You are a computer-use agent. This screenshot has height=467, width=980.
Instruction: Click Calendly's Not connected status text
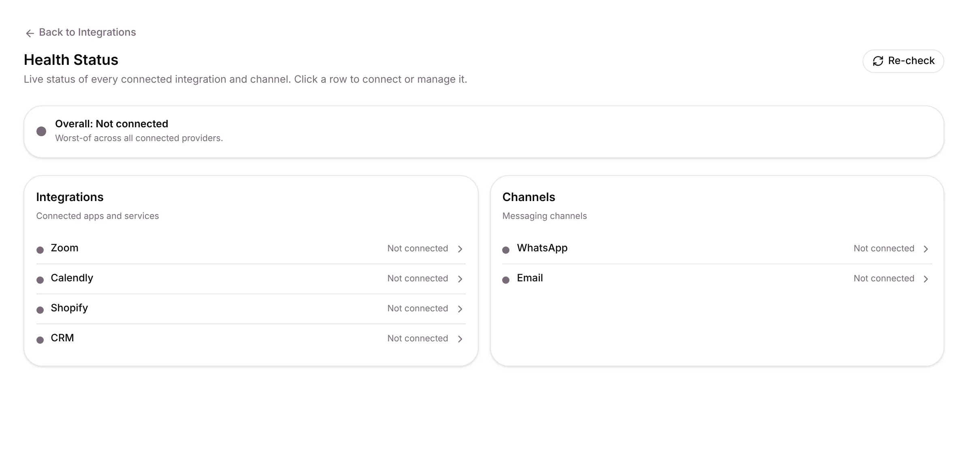(418, 278)
